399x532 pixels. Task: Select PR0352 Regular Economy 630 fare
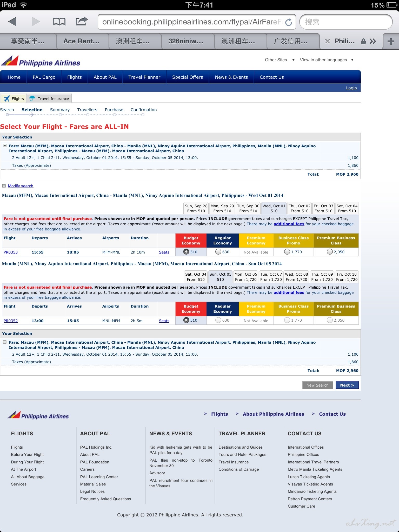218,320
